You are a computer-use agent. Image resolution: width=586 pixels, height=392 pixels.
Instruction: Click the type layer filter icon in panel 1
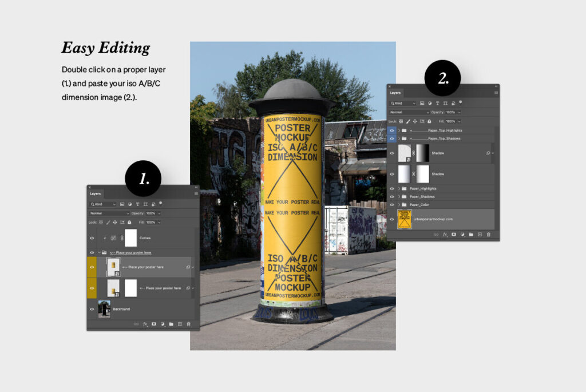click(x=137, y=204)
